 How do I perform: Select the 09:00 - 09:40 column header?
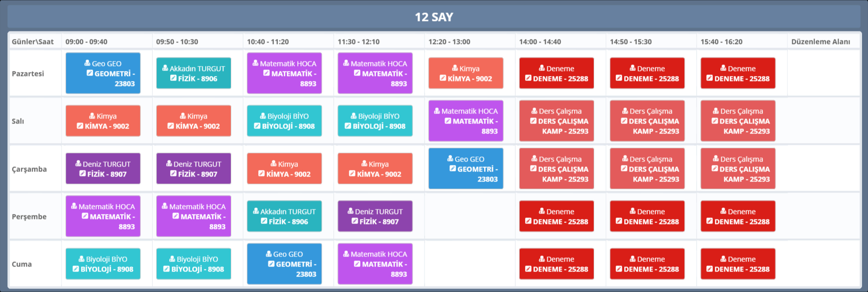tap(86, 41)
